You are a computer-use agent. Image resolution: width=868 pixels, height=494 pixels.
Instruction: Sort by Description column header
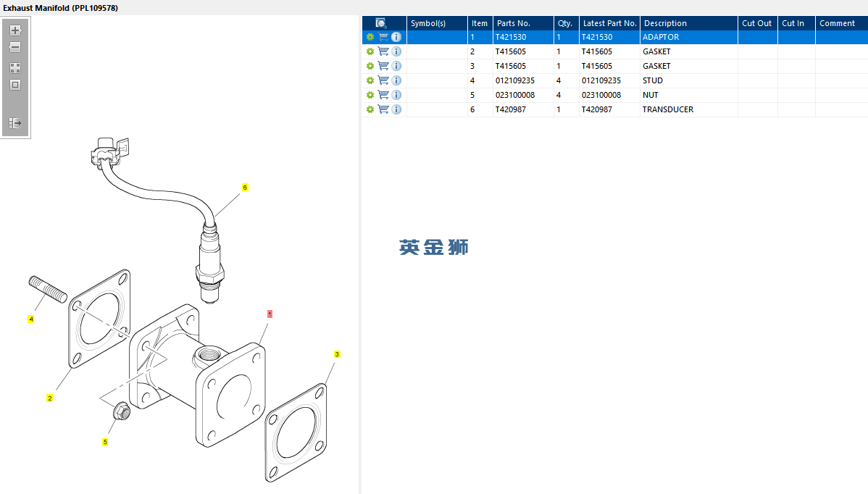coord(688,23)
